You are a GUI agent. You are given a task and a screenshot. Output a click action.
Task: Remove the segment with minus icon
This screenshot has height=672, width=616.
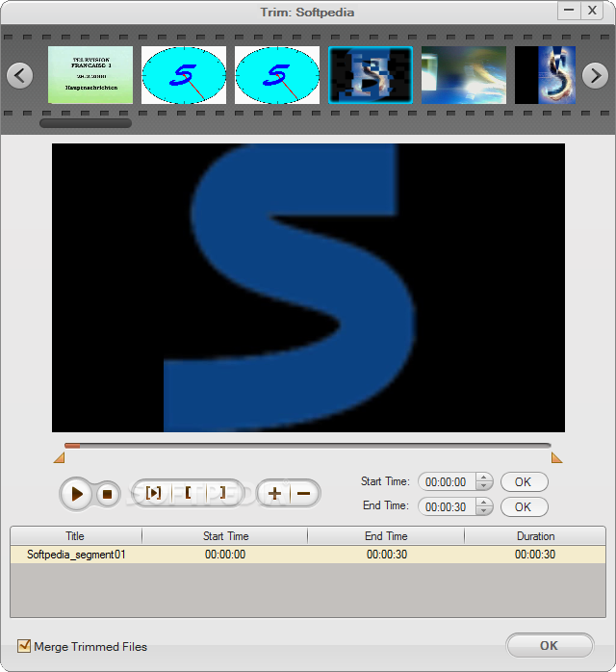304,494
